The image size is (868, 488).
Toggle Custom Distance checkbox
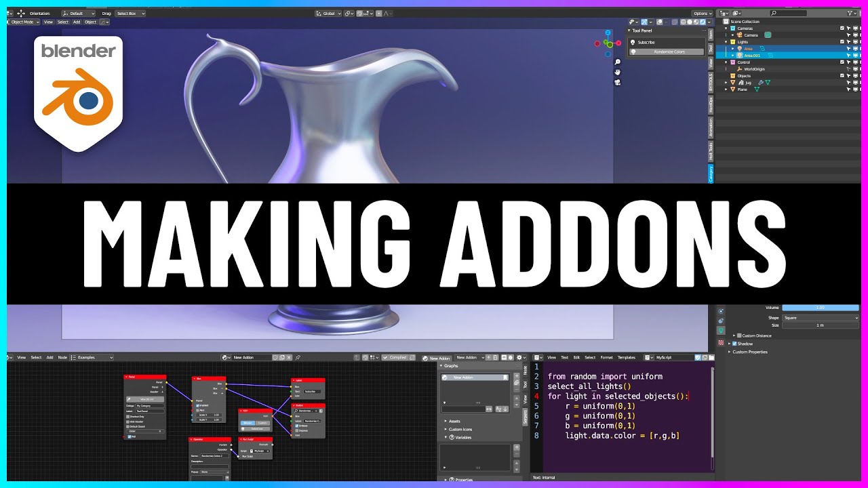pyautogui.click(x=739, y=335)
